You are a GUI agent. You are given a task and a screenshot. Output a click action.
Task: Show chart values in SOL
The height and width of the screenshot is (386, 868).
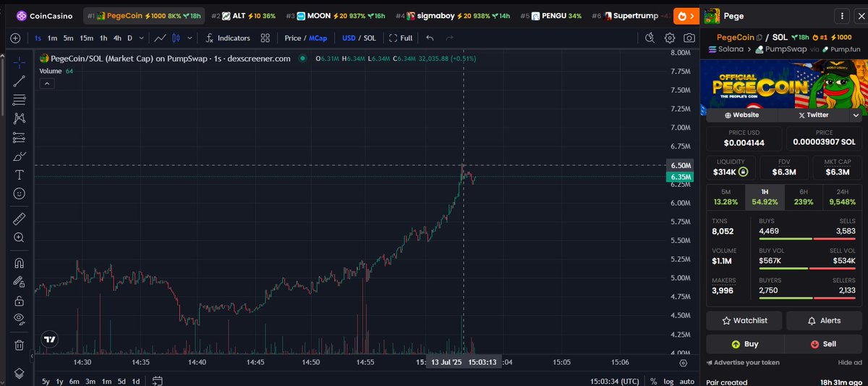click(x=370, y=38)
